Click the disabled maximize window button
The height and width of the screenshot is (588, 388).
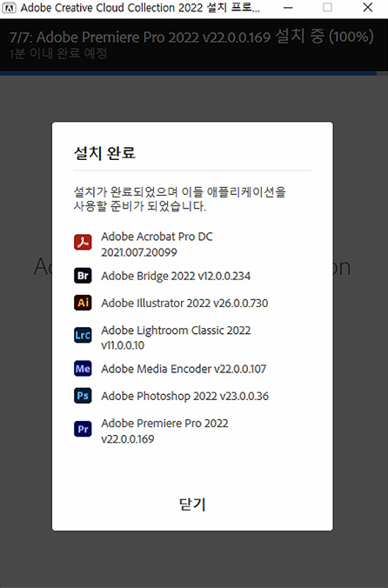coord(327,7)
